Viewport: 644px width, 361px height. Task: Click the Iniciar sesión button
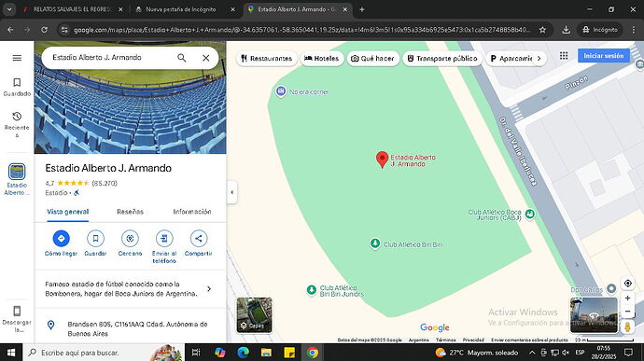(604, 55)
